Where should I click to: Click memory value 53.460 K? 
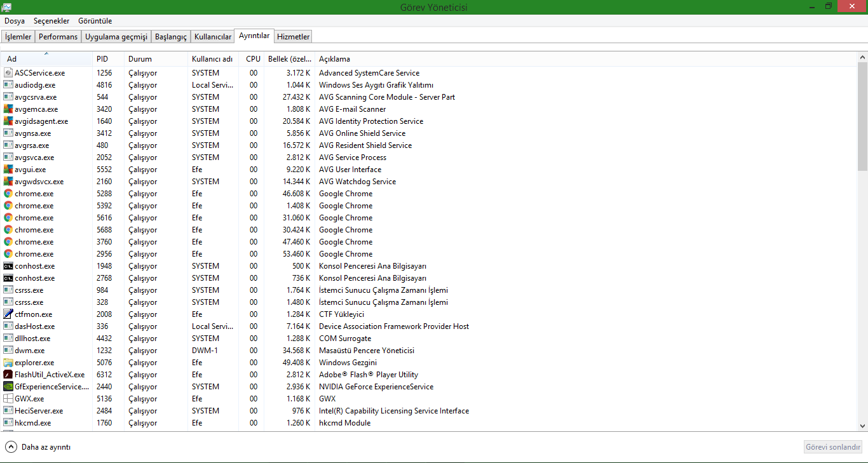coord(297,254)
